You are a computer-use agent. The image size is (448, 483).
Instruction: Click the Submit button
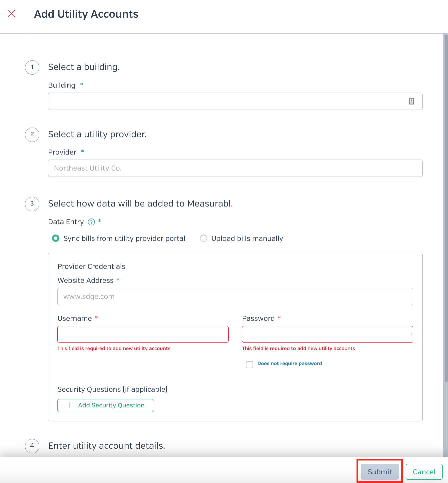[380, 472]
